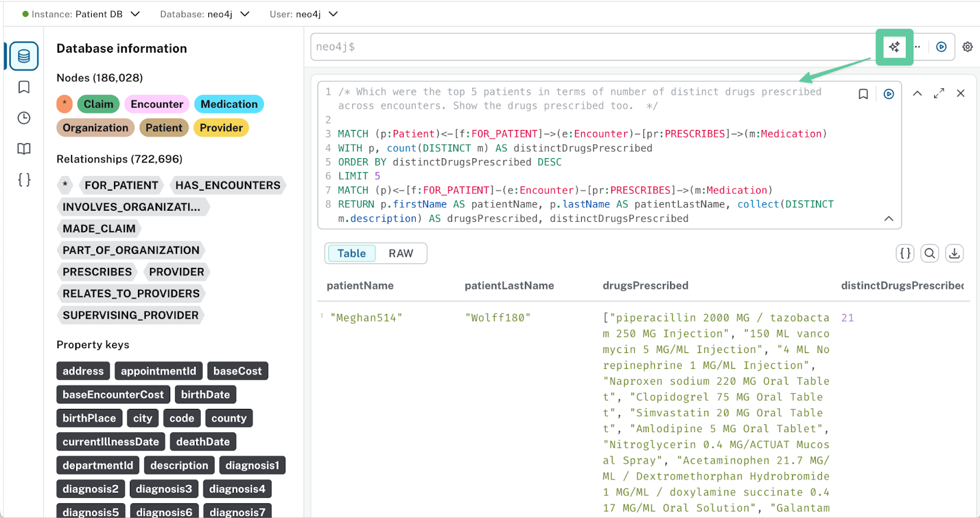This screenshot has width=980, height=518.
Task: Search within the result table
Action: [930, 253]
